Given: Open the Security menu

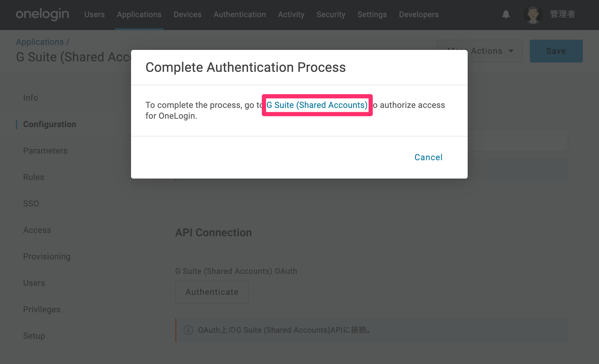Looking at the screenshot, I should [331, 14].
